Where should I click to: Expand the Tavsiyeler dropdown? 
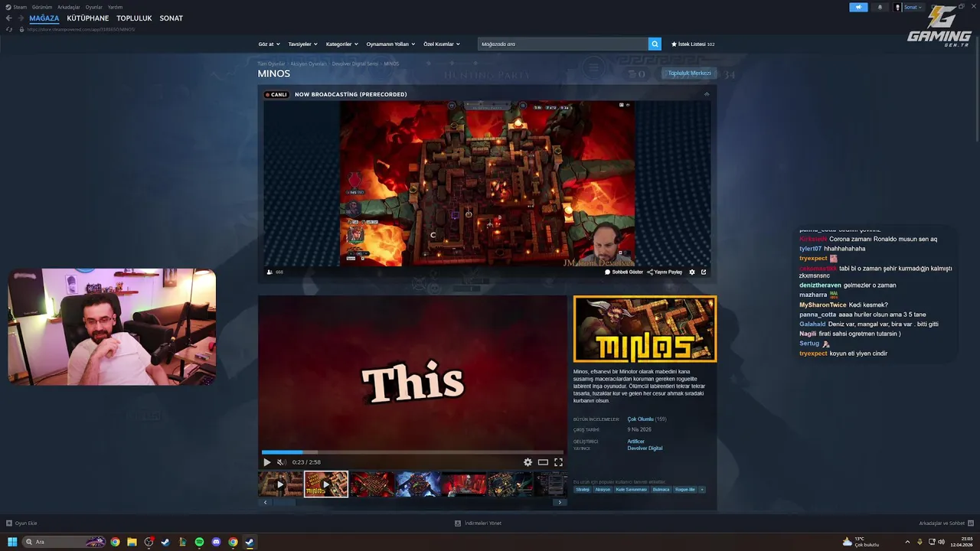point(303,44)
